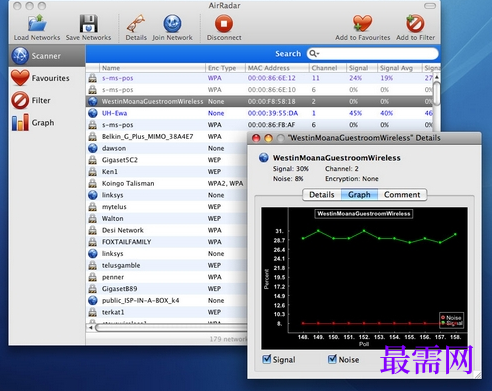Select the WestinMoanaGuestroomWireless row

(259, 101)
